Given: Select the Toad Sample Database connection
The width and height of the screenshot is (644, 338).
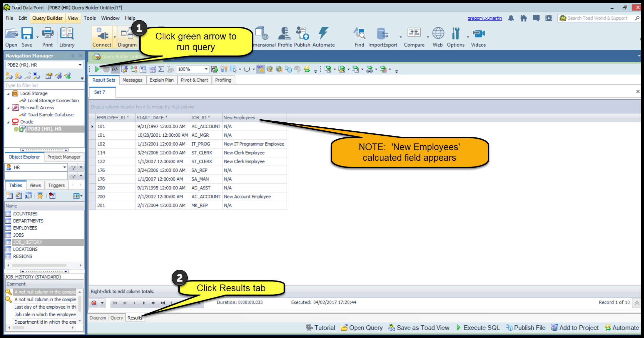Looking at the screenshot, I should [x=51, y=115].
